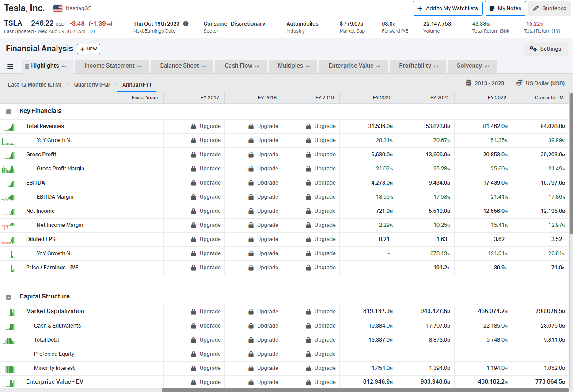Click the Net Income sparkline chart icon

[9, 211]
